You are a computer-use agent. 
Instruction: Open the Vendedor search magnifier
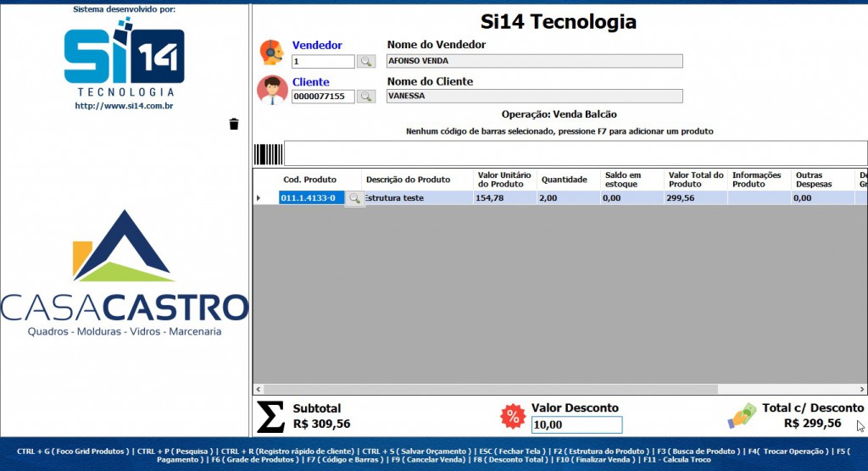(366, 62)
